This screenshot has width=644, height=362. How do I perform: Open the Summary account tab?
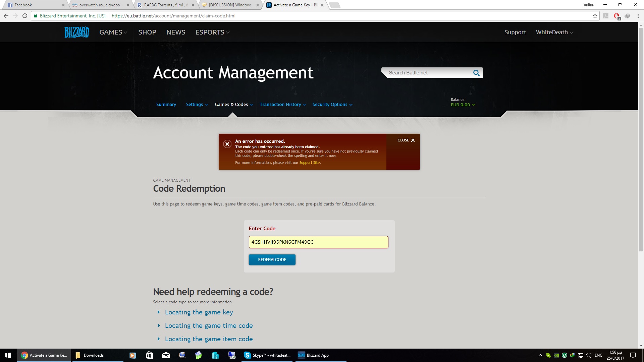[166, 105]
